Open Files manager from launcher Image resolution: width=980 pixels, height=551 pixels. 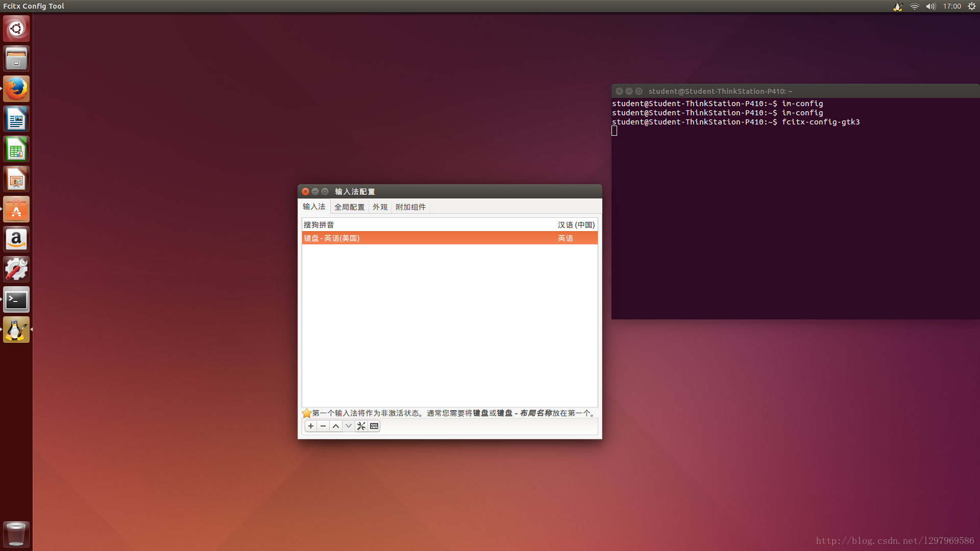pyautogui.click(x=16, y=59)
